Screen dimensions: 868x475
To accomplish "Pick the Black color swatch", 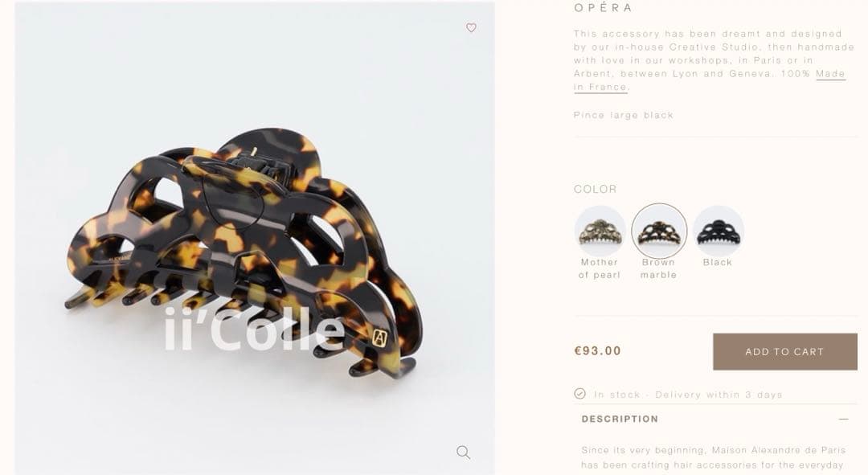I will pos(718,231).
